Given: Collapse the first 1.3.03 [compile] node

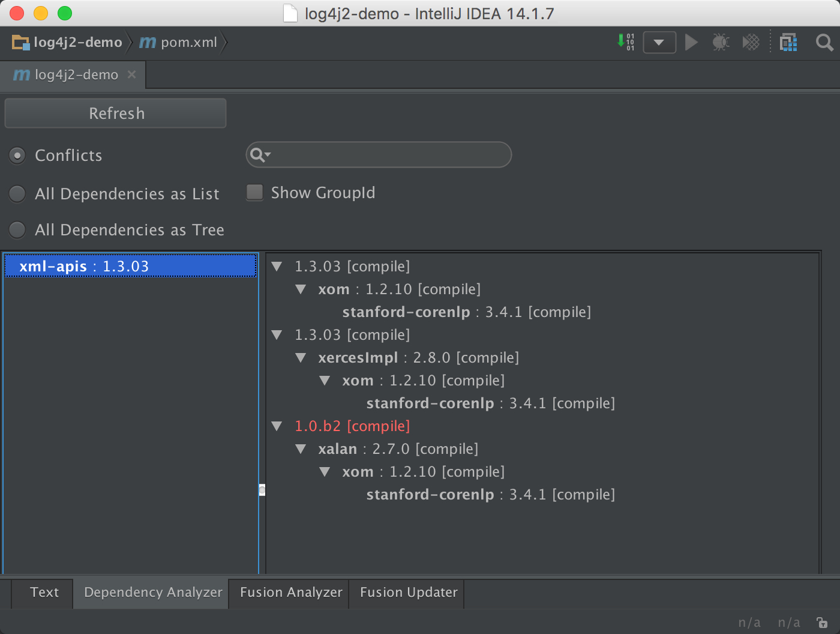Looking at the screenshot, I should [x=277, y=267].
